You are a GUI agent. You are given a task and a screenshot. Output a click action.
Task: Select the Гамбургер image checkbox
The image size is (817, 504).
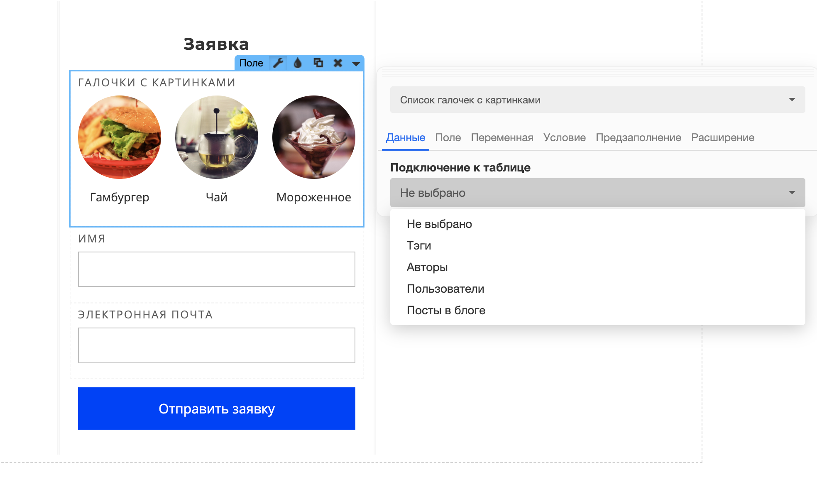120,137
